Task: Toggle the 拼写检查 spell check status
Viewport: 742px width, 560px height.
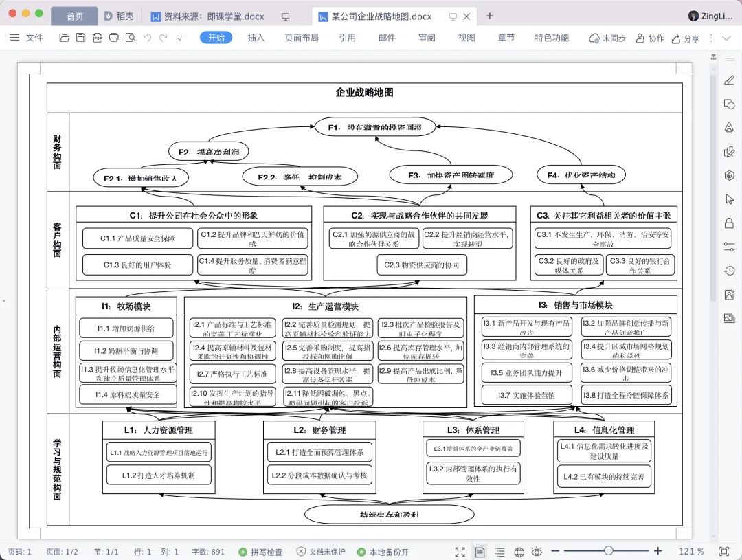Action: (x=261, y=552)
